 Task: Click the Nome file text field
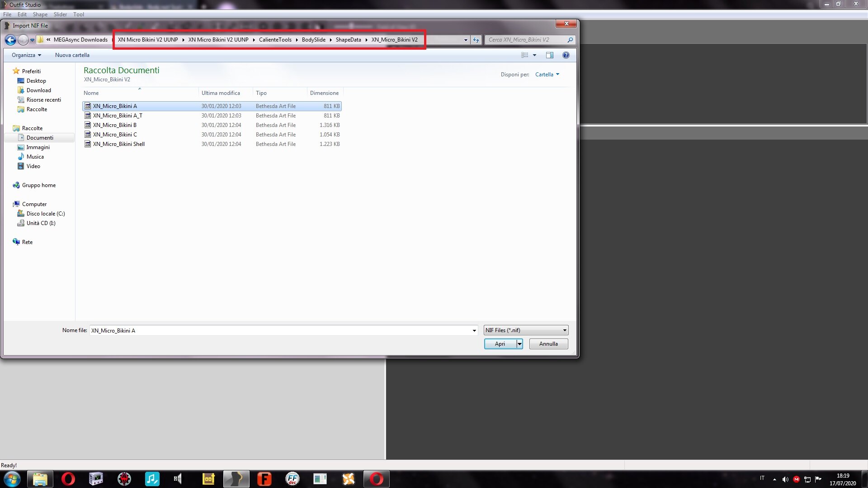[x=280, y=330]
